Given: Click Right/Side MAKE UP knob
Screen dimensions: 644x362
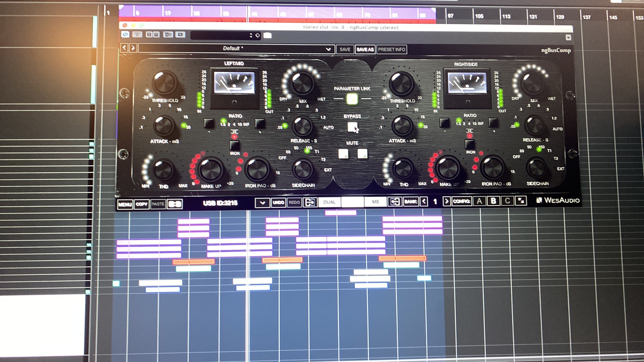Looking at the screenshot, I should point(448,168).
